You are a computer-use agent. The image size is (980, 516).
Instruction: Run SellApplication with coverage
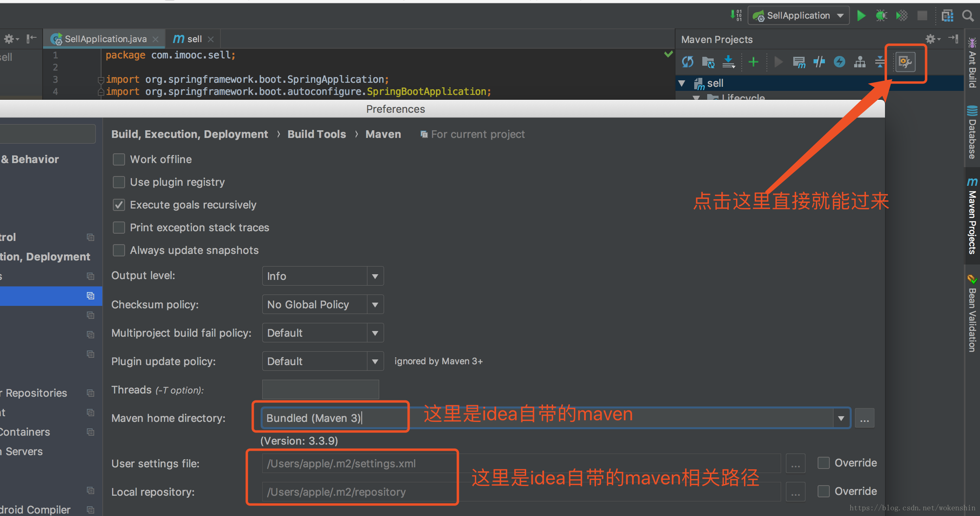902,16
